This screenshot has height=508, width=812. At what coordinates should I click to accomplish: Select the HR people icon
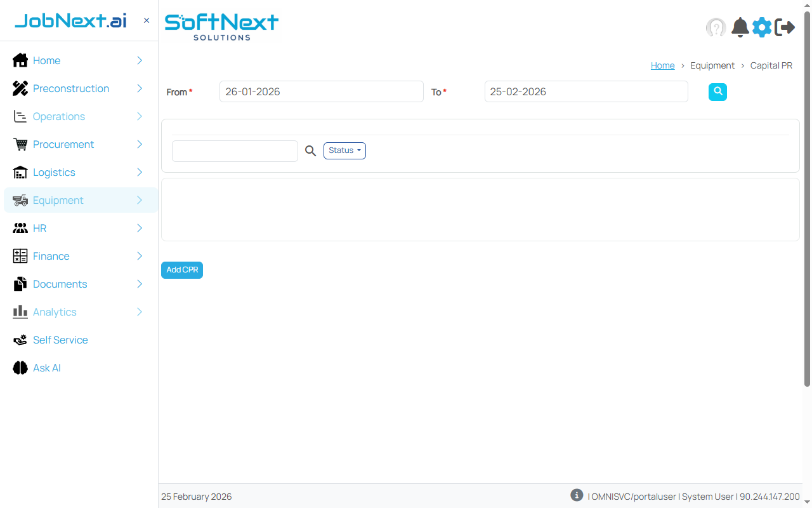pyautogui.click(x=20, y=228)
